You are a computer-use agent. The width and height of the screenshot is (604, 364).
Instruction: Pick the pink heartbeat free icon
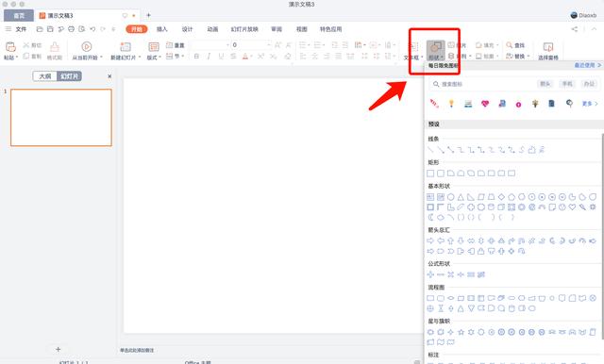[485, 103]
